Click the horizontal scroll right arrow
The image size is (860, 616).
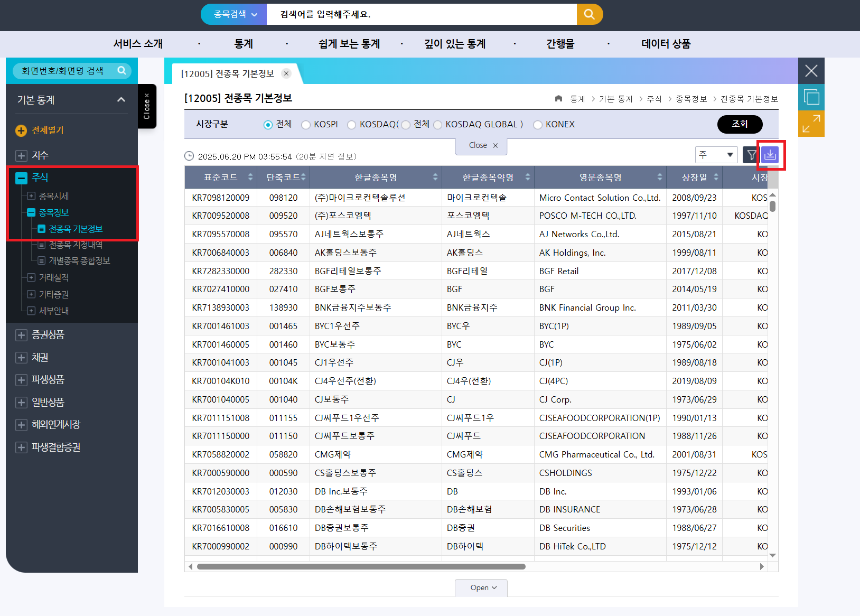[x=762, y=566]
